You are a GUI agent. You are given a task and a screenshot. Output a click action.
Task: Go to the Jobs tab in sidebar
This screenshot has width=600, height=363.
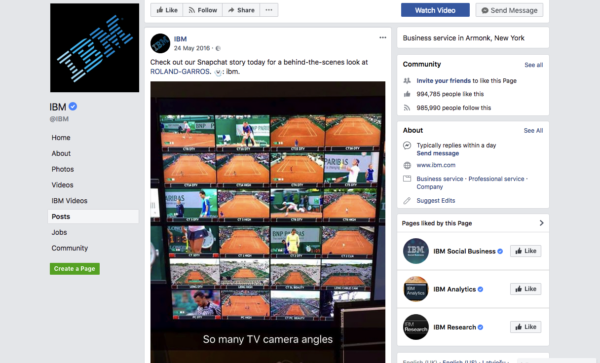(x=59, y=232)
